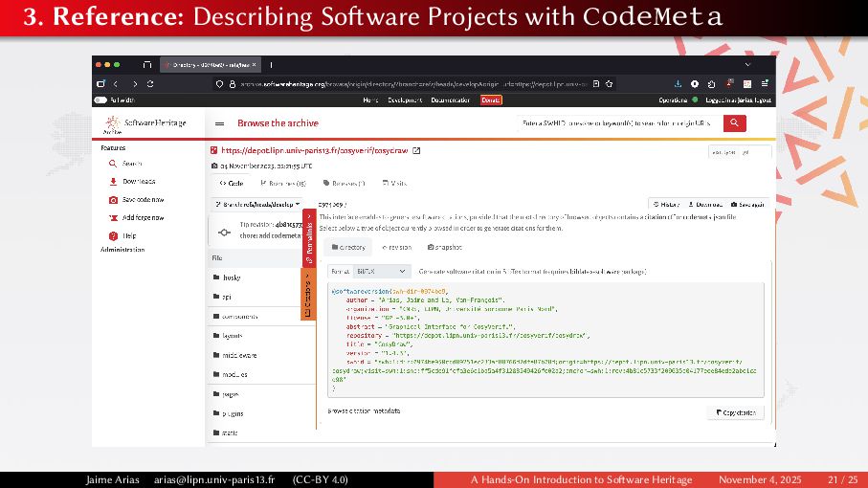Click the Copy citation button
The height and width of the screenshot is (488, 868).
[735, 412]
